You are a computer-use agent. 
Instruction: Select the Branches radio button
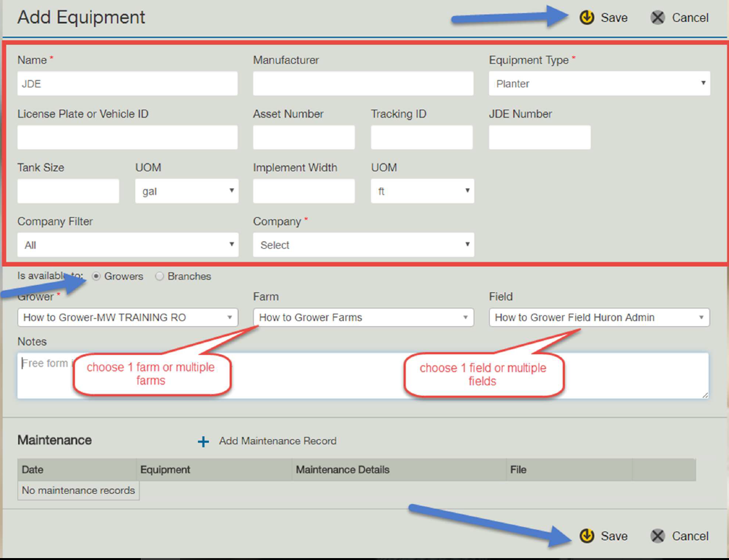tap(159, 276)
